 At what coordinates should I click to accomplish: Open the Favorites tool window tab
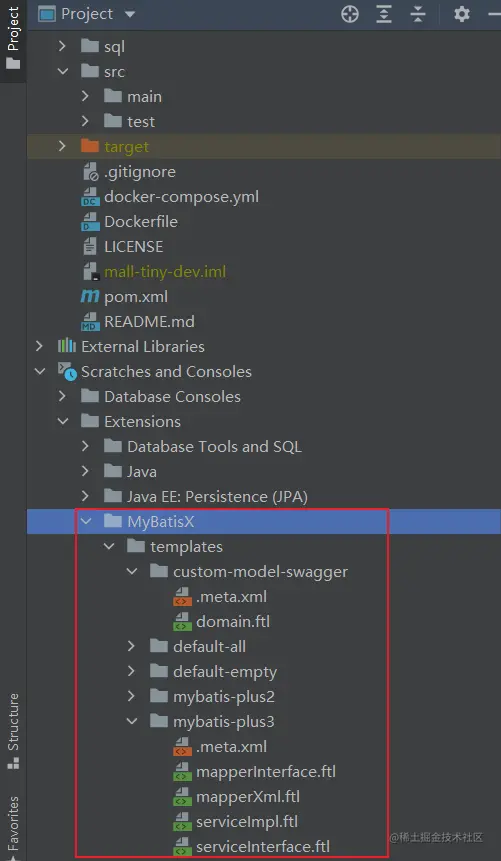pos(13,826)
